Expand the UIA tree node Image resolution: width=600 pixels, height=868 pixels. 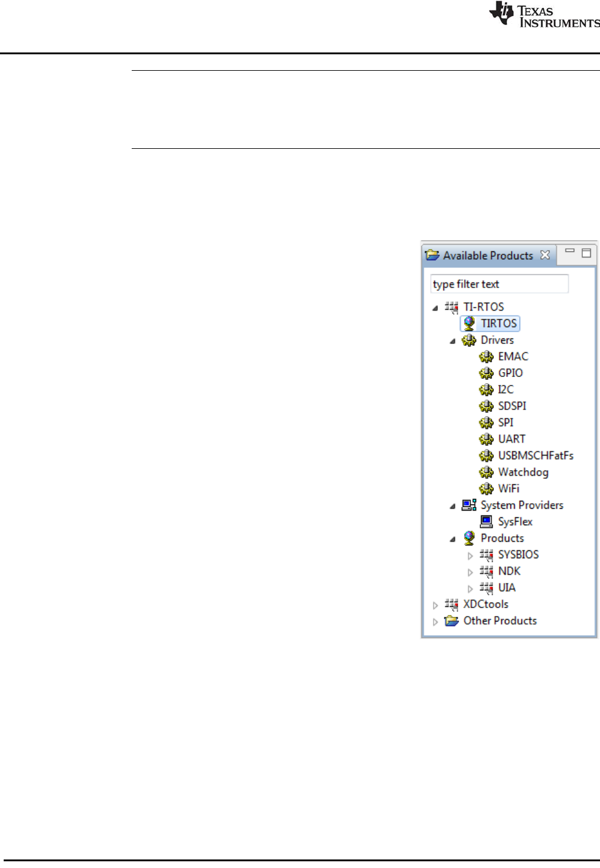[x=470, y=588]
